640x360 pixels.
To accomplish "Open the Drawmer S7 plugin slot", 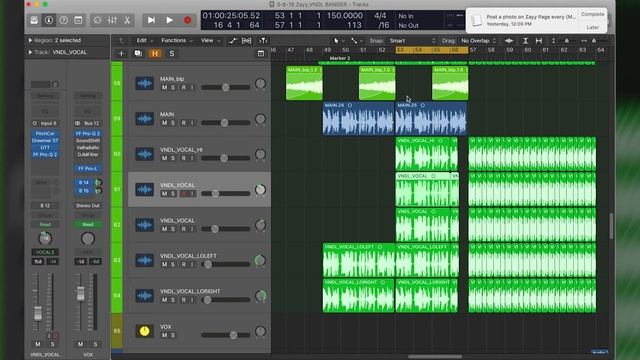I will tap(45, 140).
